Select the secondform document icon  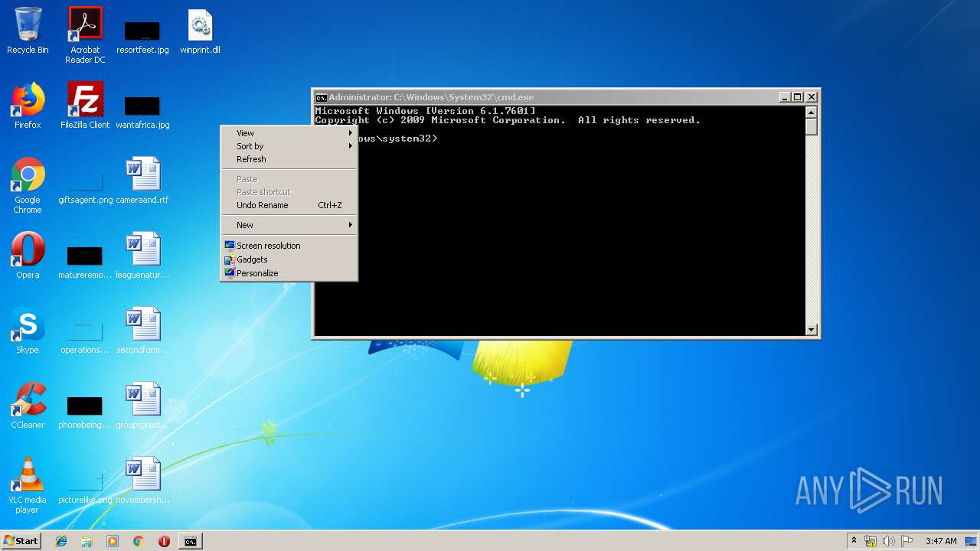coord(142,331)
